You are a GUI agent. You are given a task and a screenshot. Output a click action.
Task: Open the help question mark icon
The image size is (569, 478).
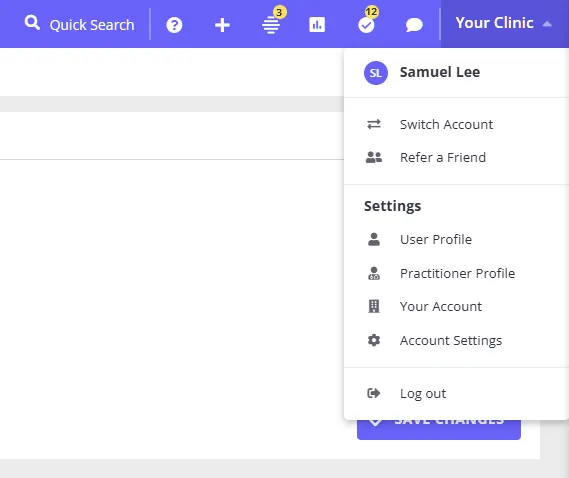pyautogui.click(x=174, y=25)
